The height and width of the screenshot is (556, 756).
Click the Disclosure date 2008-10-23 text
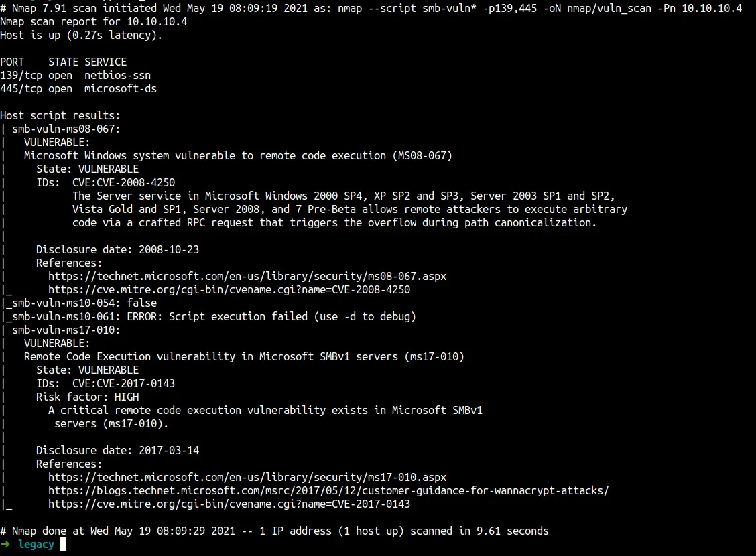click(x=117, y=249)
